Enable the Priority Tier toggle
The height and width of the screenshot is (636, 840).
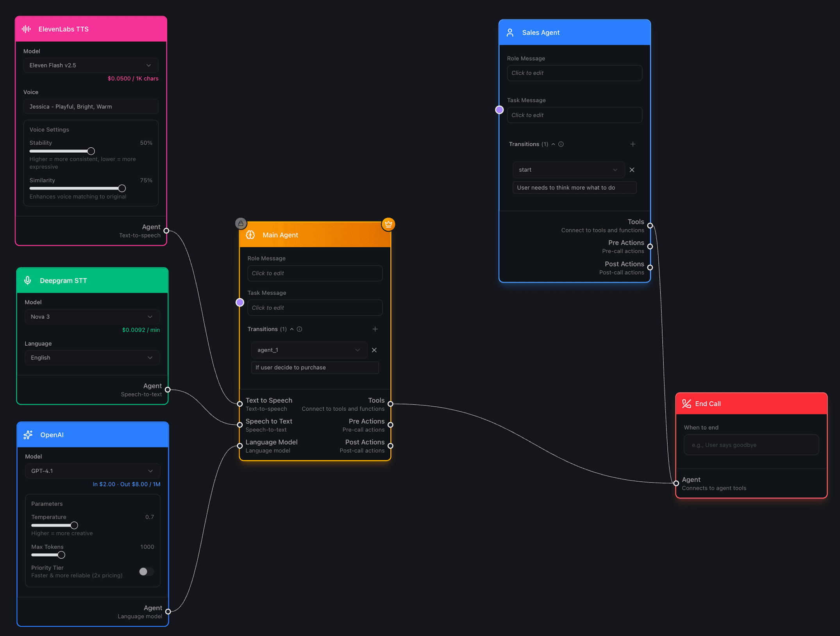point(146,572)
